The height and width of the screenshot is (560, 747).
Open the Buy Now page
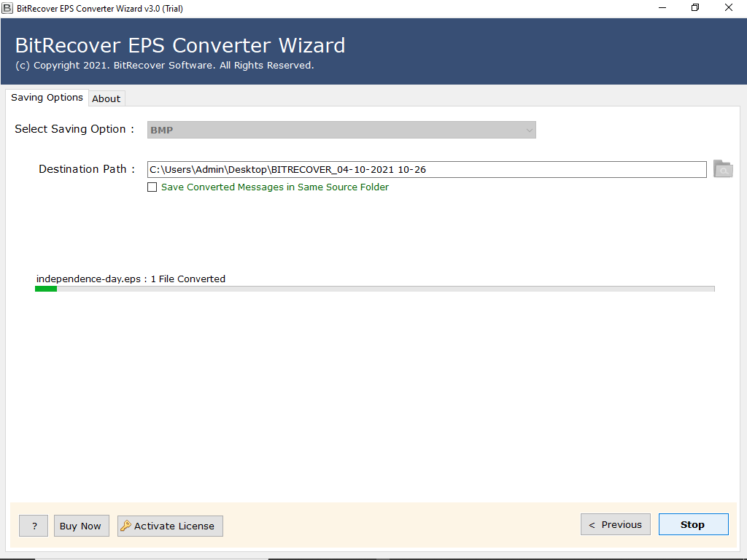[x=81, y=526]
